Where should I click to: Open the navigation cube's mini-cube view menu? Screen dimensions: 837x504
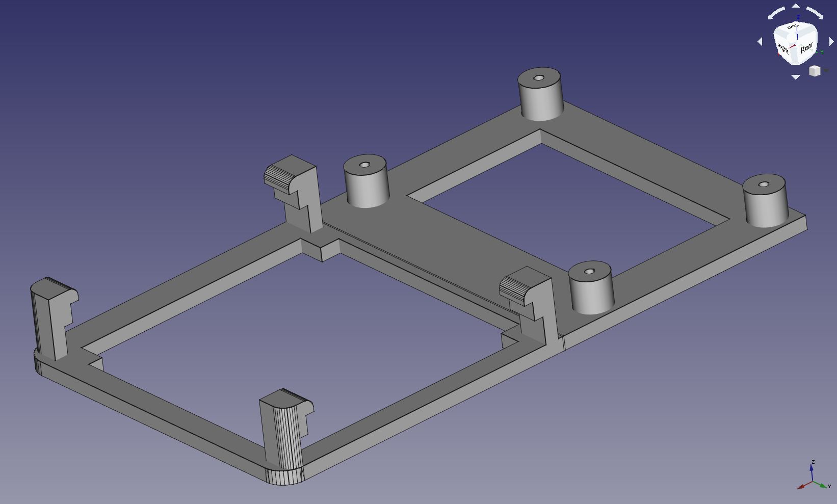click(815, 71)
